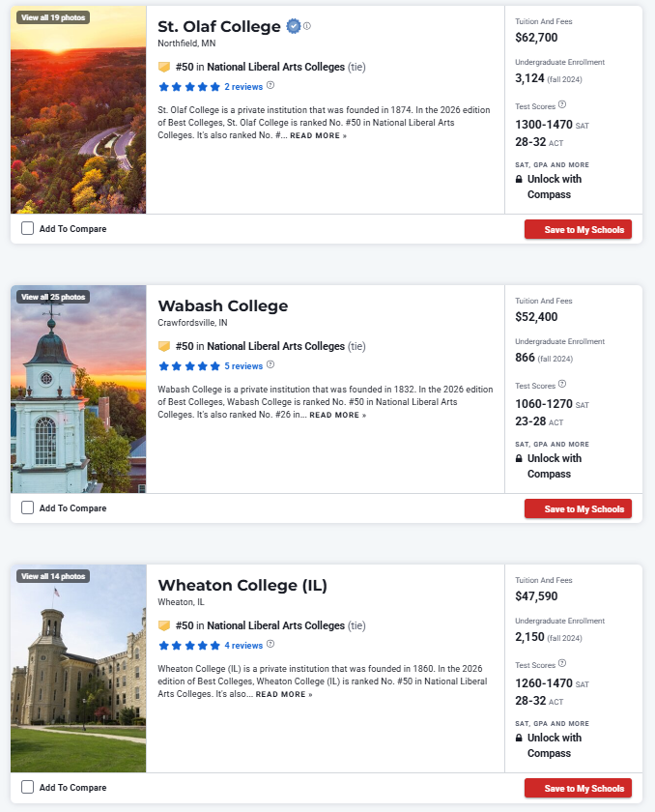Click the reviews help icon for Wheaton College
The image size is (655, 812).
pos(271,644)
